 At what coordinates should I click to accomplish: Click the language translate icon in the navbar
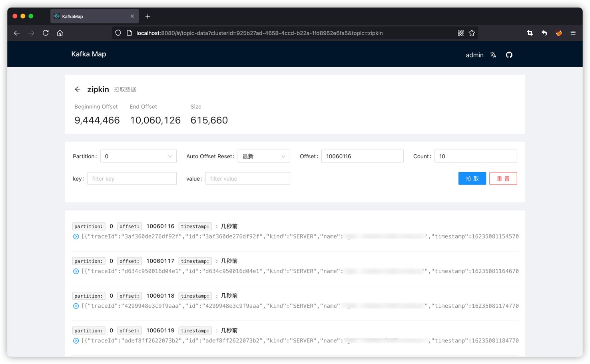point(493,55)
